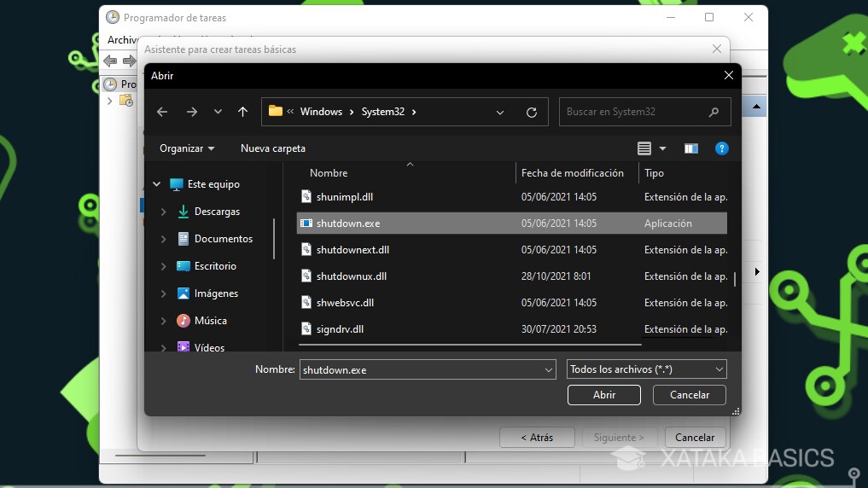This screenshot has width=868, height=488.
Task: Open the file type filter dropdown
Action: point(646,369)
